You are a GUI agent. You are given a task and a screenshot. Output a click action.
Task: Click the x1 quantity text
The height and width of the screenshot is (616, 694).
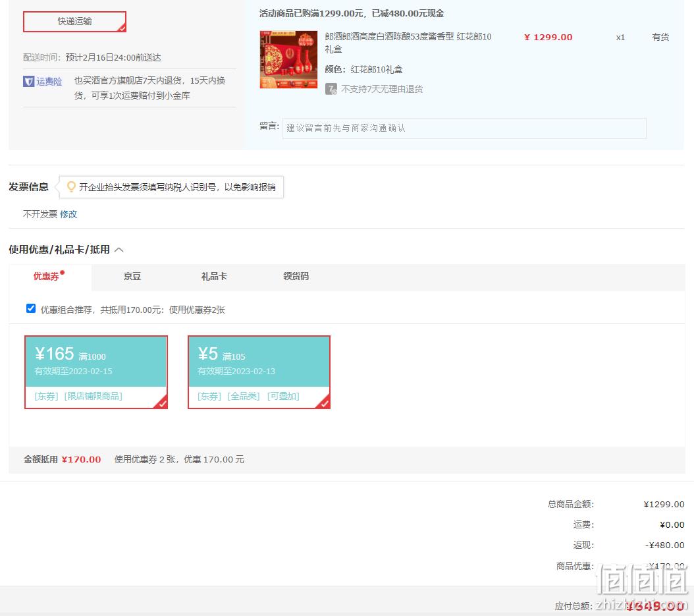click(x=620, y=38)
